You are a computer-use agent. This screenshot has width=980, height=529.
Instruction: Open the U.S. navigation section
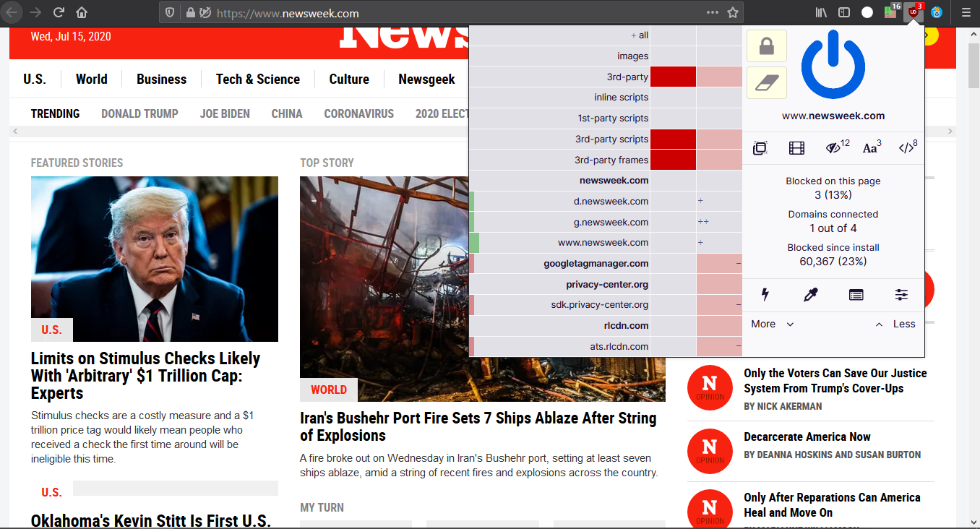(x=35, y=79)
